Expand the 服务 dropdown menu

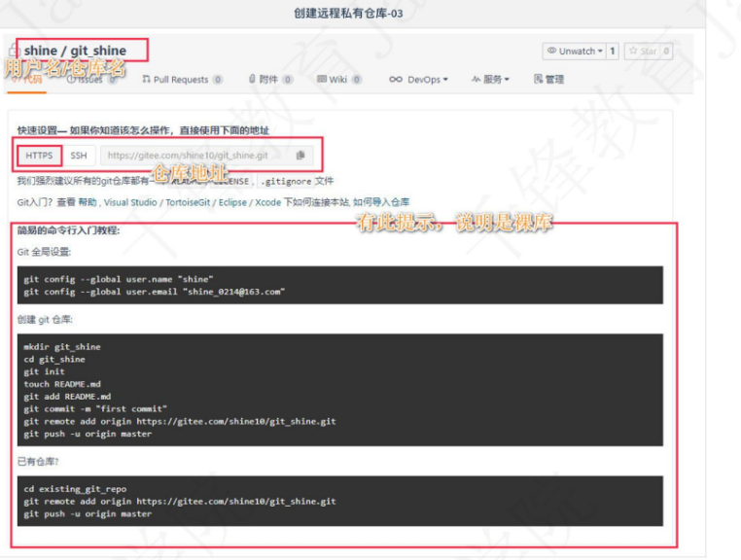point(490,80)
